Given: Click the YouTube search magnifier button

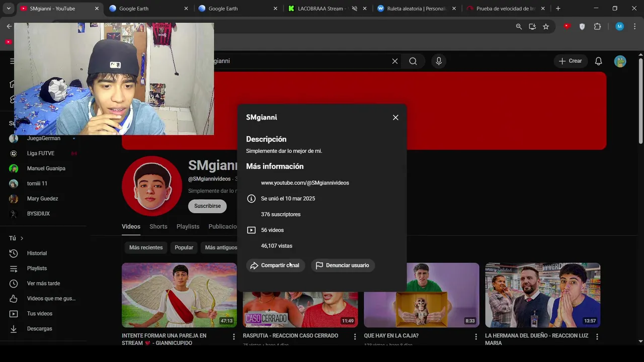Looking at the screenshot, I should point(413,61).
